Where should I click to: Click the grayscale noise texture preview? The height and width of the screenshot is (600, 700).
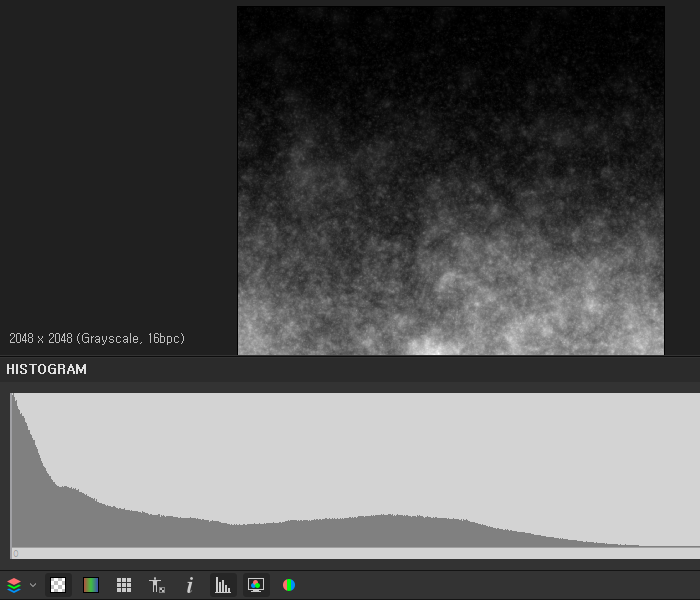(451, 180)
